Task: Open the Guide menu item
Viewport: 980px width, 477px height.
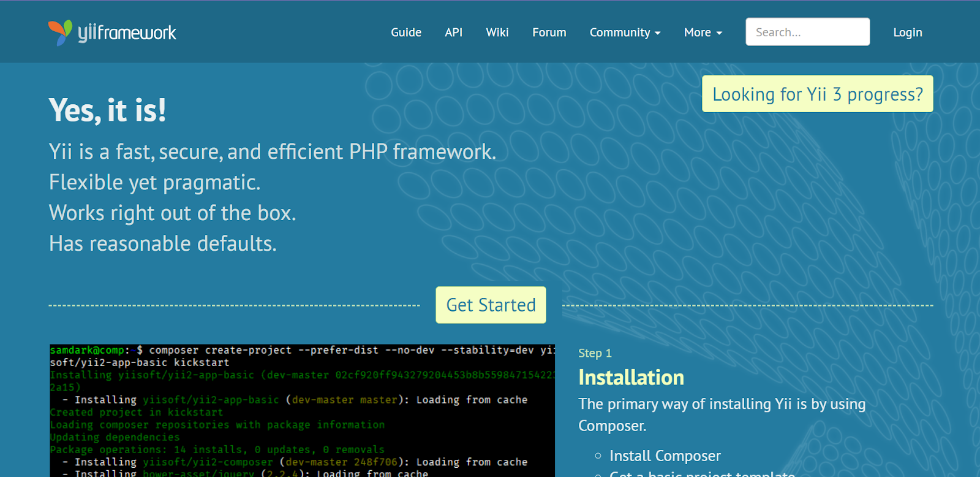Action: click(406, 32)
